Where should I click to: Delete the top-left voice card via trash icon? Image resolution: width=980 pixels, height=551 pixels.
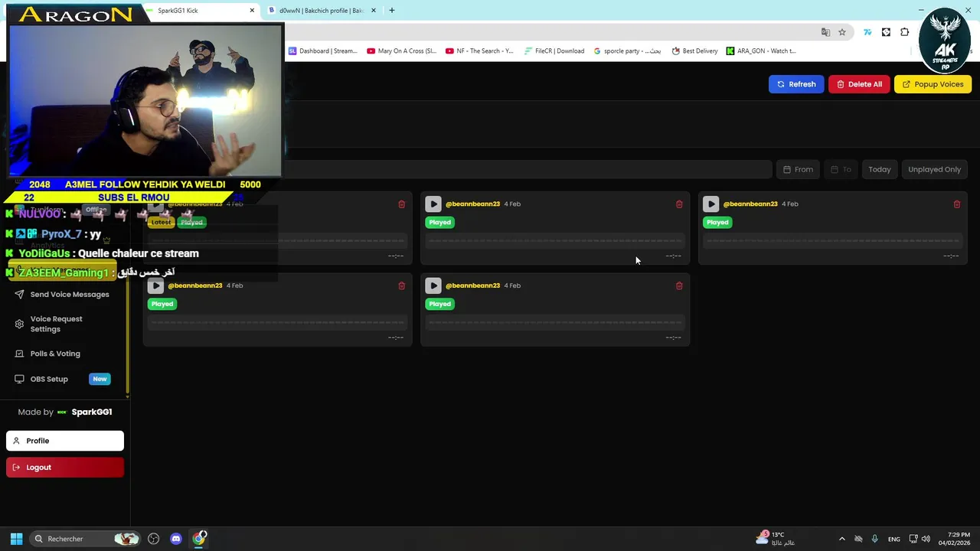click(401, 204)
